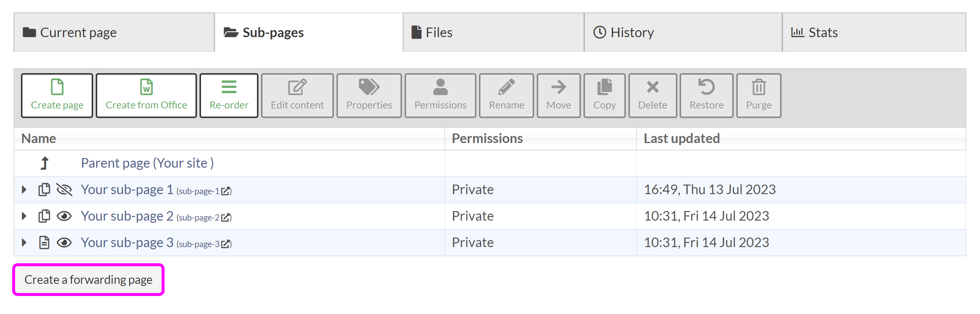Open the Permissions person icon

440,87
